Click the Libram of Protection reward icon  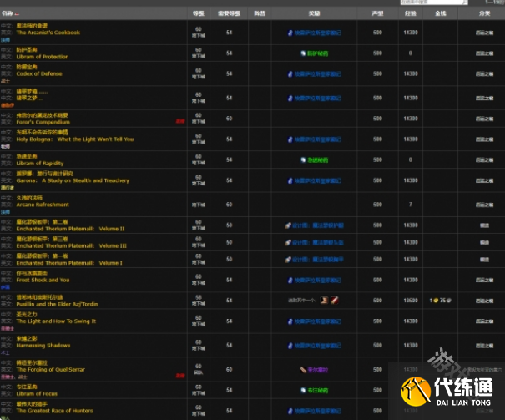pyautogui.click(x=303, y=53)
